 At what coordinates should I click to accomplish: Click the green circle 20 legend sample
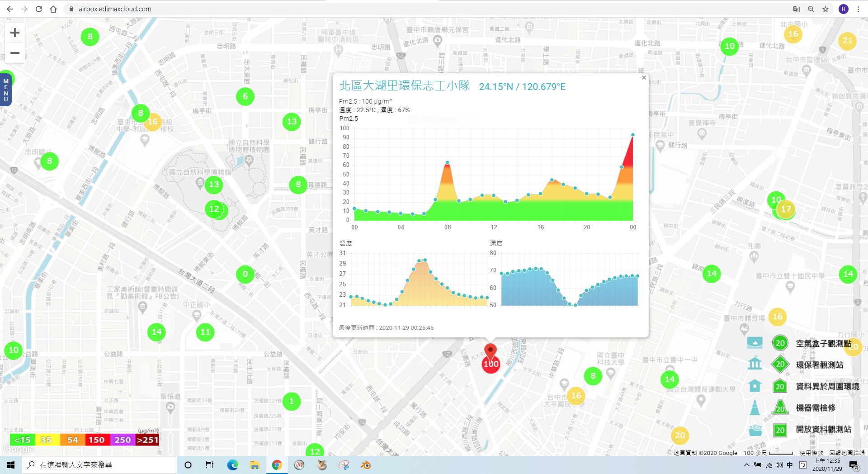pos(780,343)
